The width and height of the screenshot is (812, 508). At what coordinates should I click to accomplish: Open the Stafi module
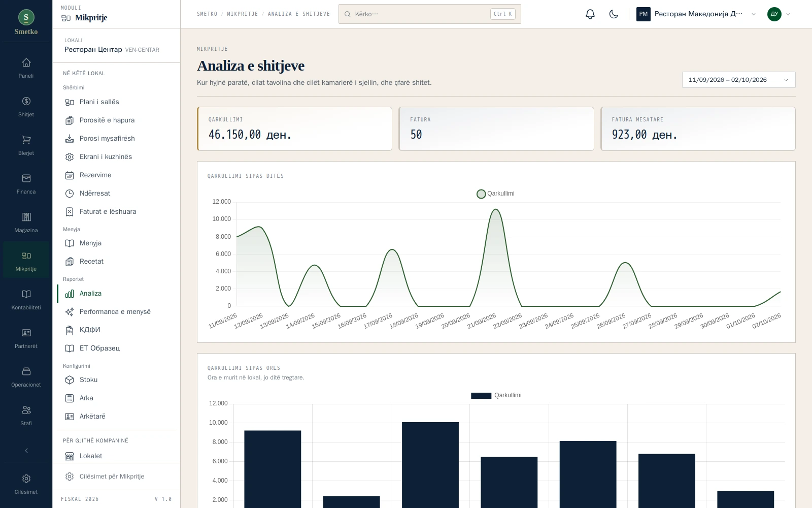[x=26, y=416]
